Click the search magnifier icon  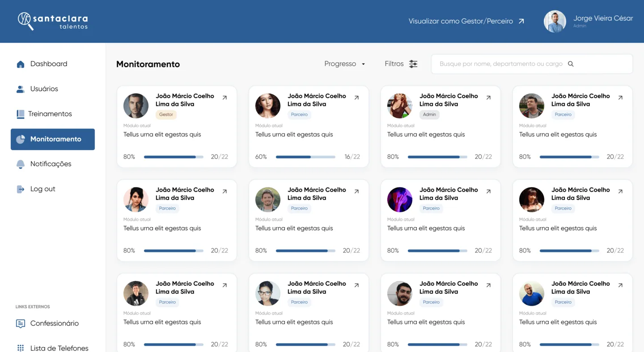tap(571, 64)
